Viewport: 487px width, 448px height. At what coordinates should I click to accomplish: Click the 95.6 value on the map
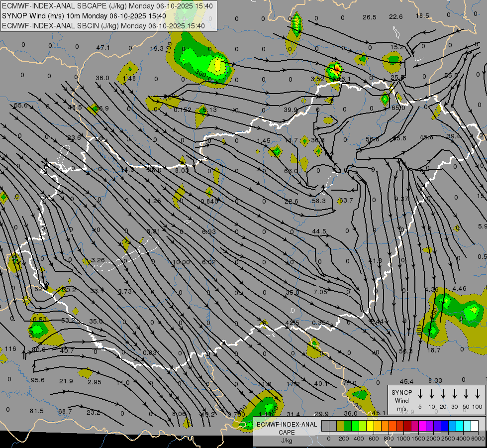(38, 380)
